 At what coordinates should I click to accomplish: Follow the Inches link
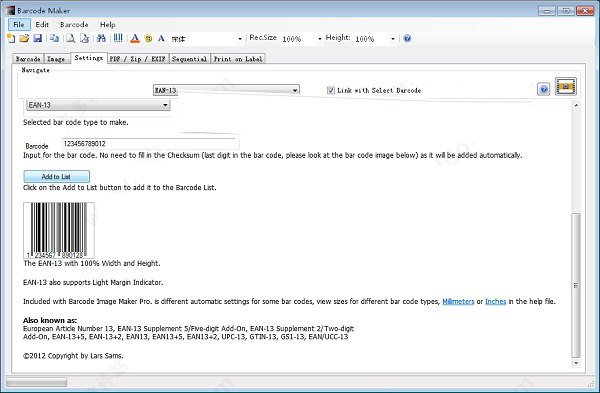pyautogui.click(x=496, y=302)
